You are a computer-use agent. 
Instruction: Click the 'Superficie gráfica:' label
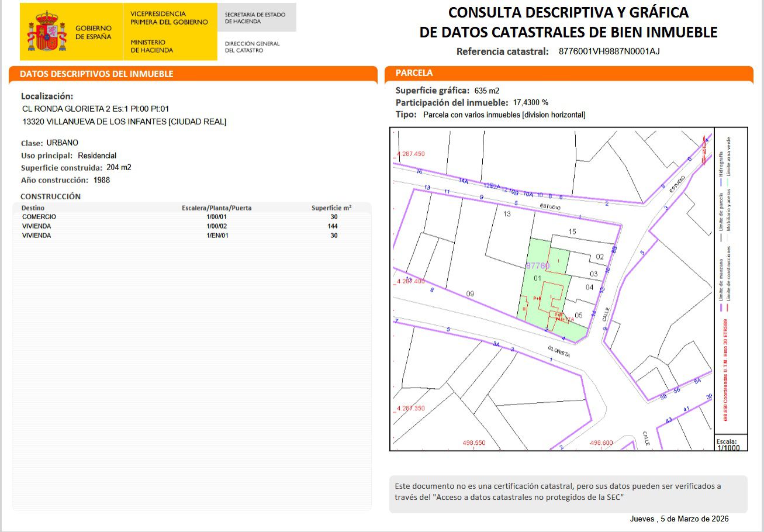pos(433,91)
